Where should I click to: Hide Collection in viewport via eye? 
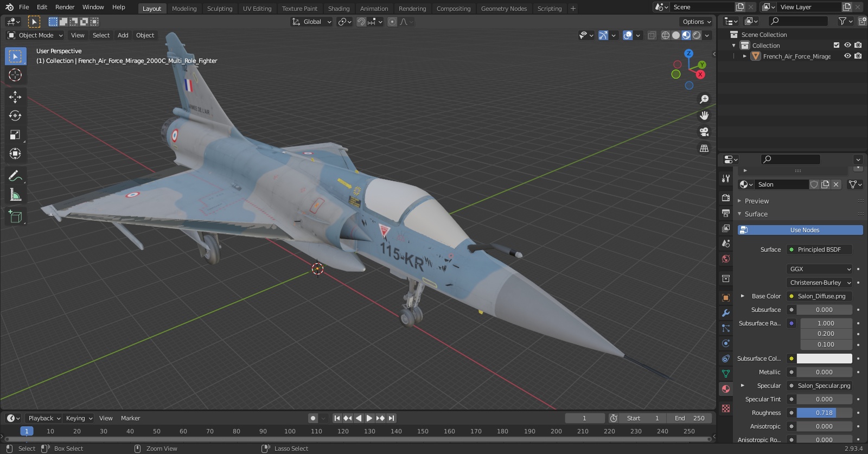point(847,45)
